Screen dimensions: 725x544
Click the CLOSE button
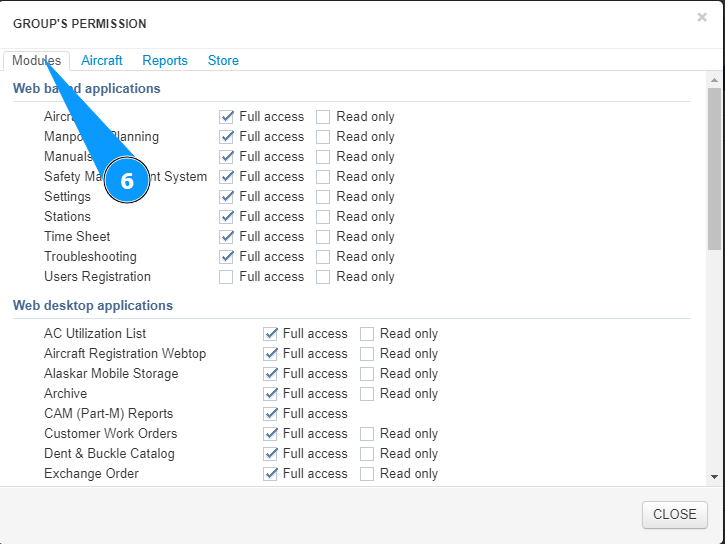pyautogui.click(x=674, y=514)
